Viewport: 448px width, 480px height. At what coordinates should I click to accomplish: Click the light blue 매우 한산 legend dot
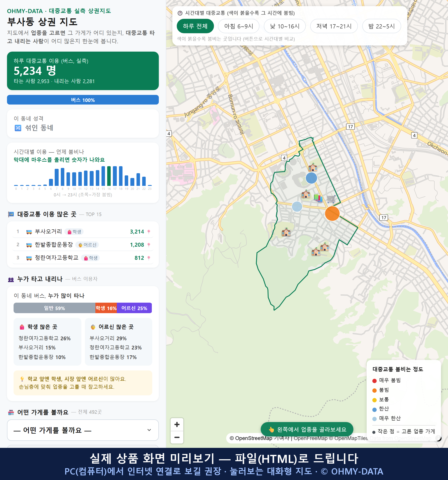pos(374,419)
